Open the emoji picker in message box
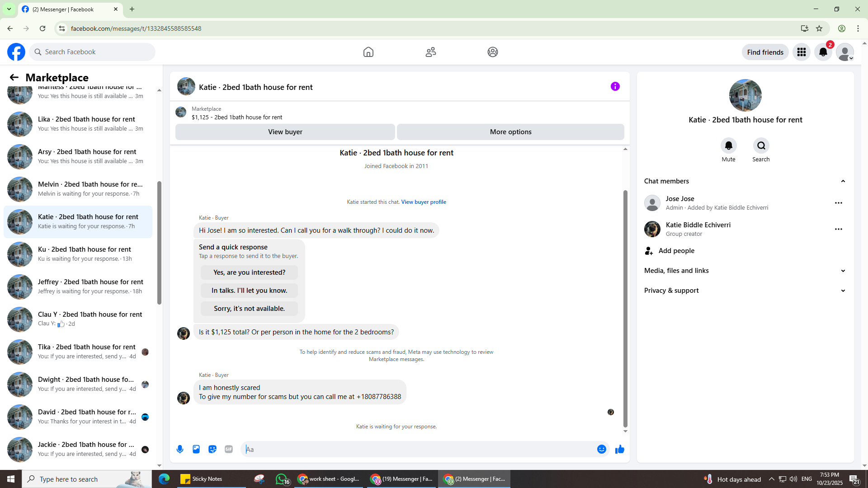 point(601,449)
